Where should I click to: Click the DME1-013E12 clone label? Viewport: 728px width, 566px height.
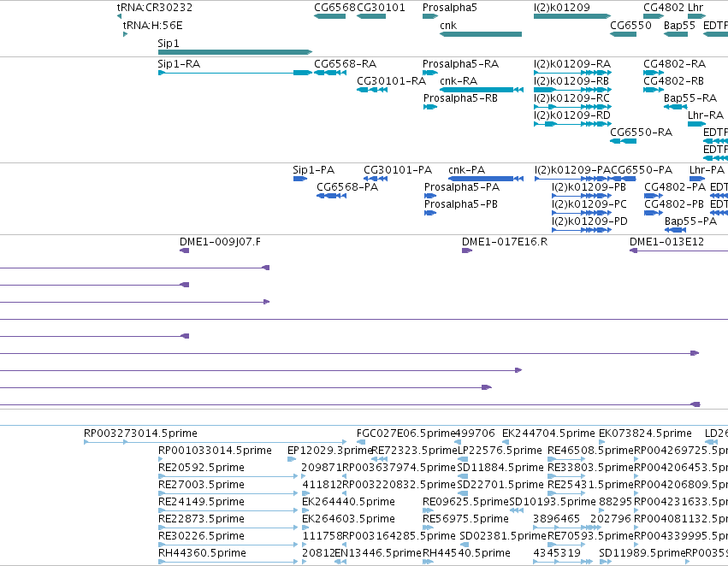(x=666, y=242)
